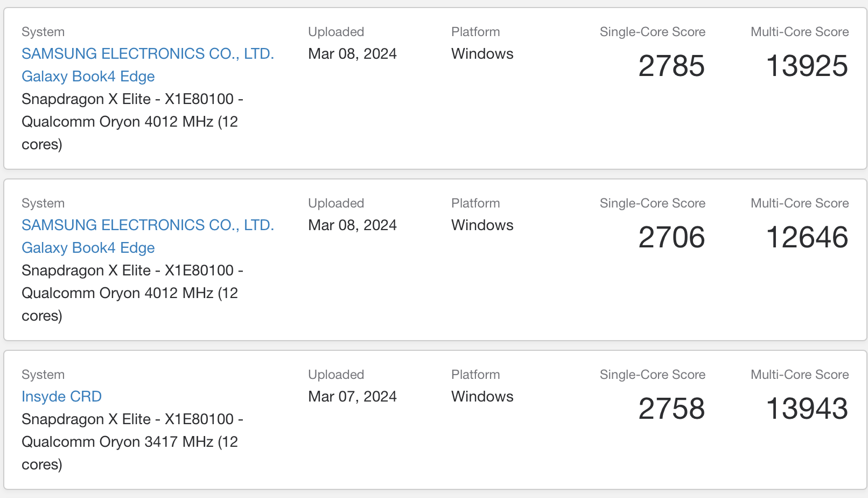Click Windows platform in the 2706-score card

coord(482,225)
